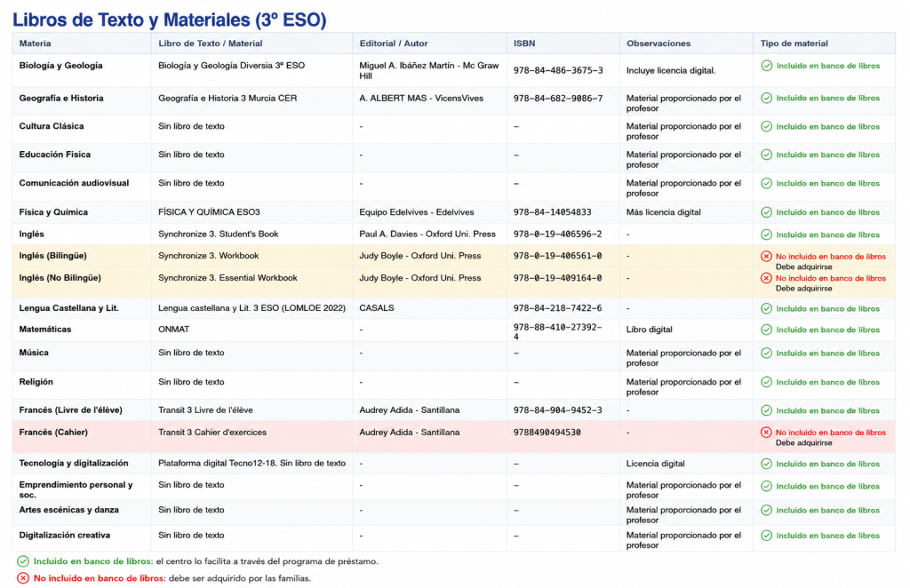Click ISBN 978-0-19-406596-2
The height and width of the screenshot is (588, 910).
(557, 234)
